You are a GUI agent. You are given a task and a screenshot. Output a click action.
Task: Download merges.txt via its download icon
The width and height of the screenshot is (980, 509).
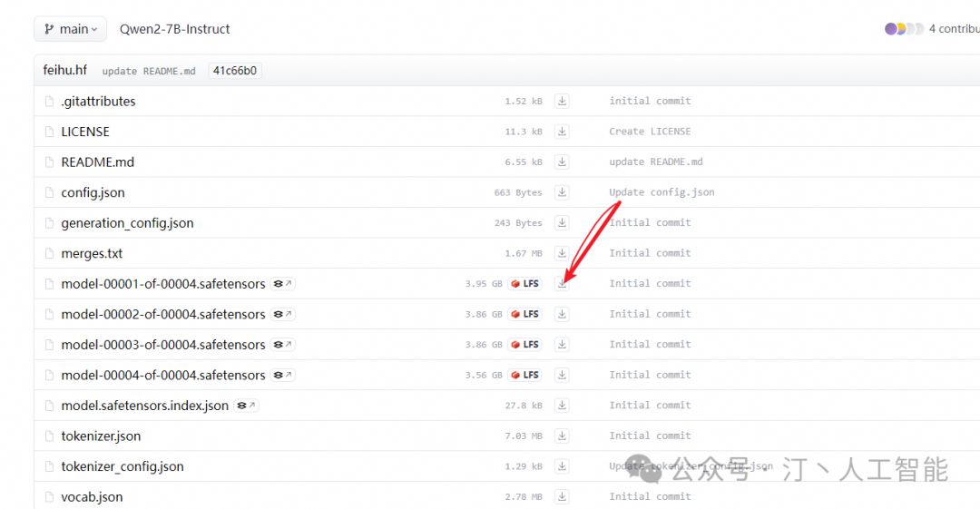(562, 253)
